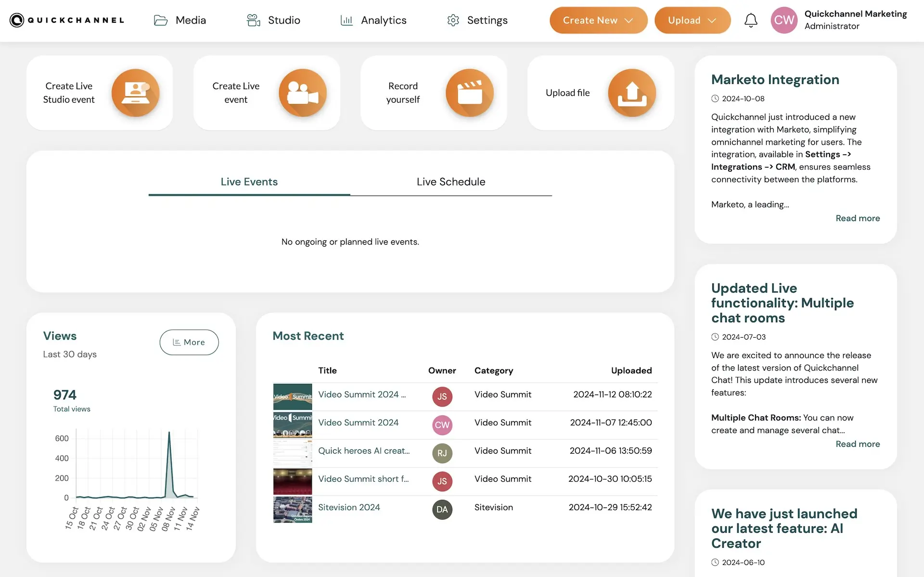
Task: Click the Record yourself icon
Action: [470, 92]
